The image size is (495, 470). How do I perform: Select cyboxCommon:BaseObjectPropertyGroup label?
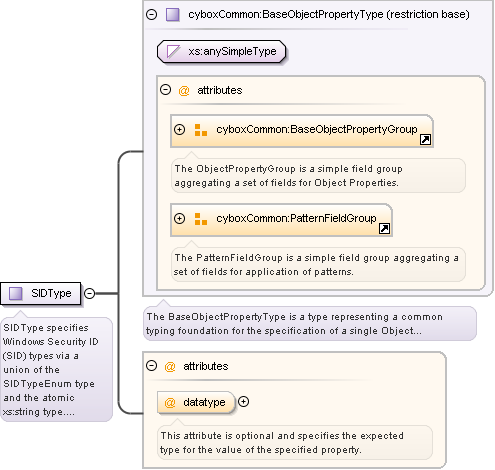(x=317, y=129)
